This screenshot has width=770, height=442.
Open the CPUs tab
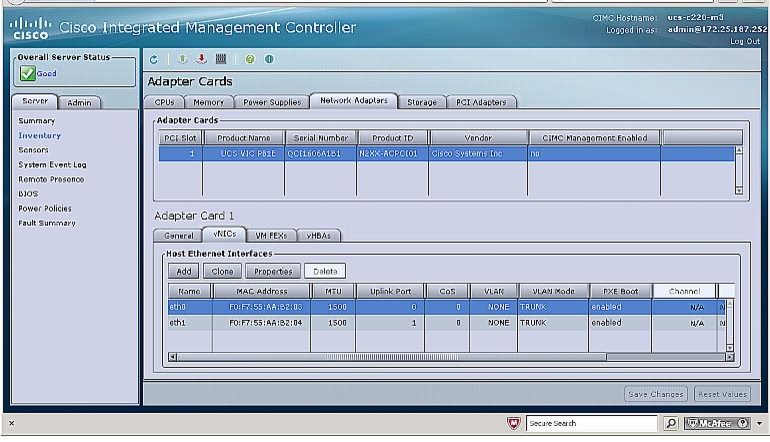(x=164, y=102)
